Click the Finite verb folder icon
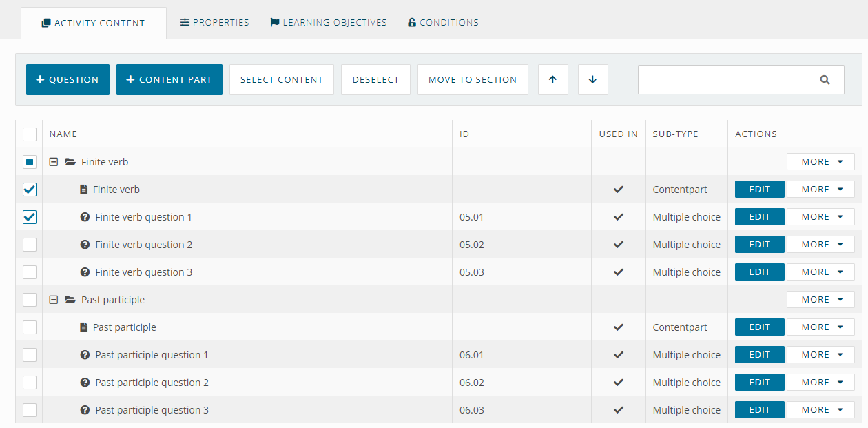868x428 pixels. [x=70, y=162]
